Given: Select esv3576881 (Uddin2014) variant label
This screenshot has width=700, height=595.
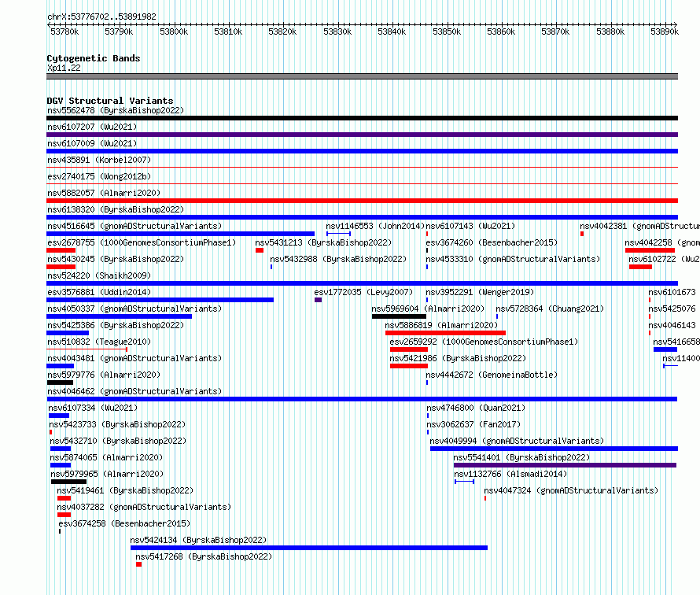Looking at the screenshot, I should point(99,292).
